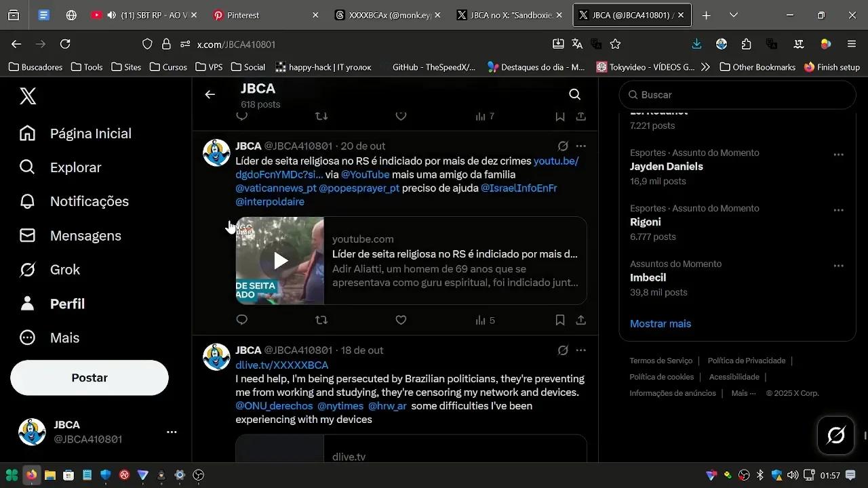
Task: Click the Buscar search field
Action: (739, 95)
